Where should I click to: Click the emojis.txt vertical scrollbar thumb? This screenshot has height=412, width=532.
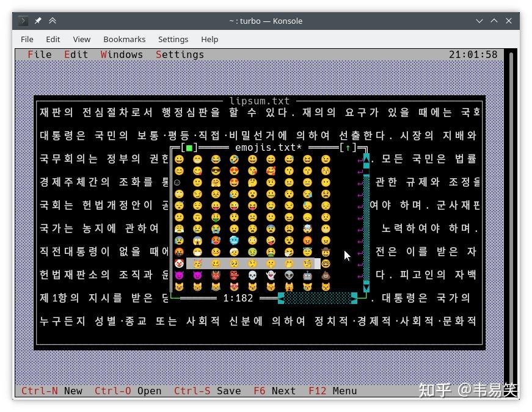pos(366,171)
